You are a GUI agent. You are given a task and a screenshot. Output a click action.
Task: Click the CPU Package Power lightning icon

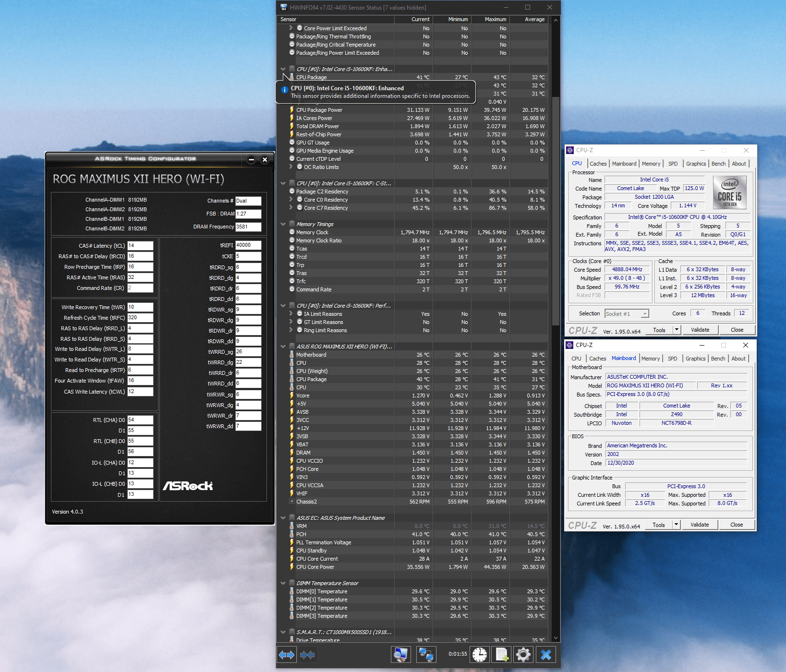pyautogui.click(x=291, y=110)
